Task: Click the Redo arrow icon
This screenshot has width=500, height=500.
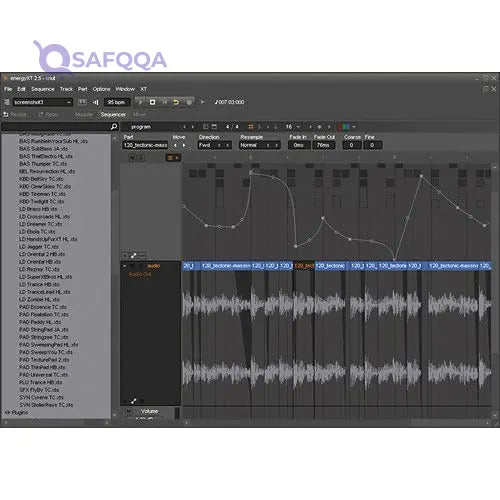Action: [41, 114]
